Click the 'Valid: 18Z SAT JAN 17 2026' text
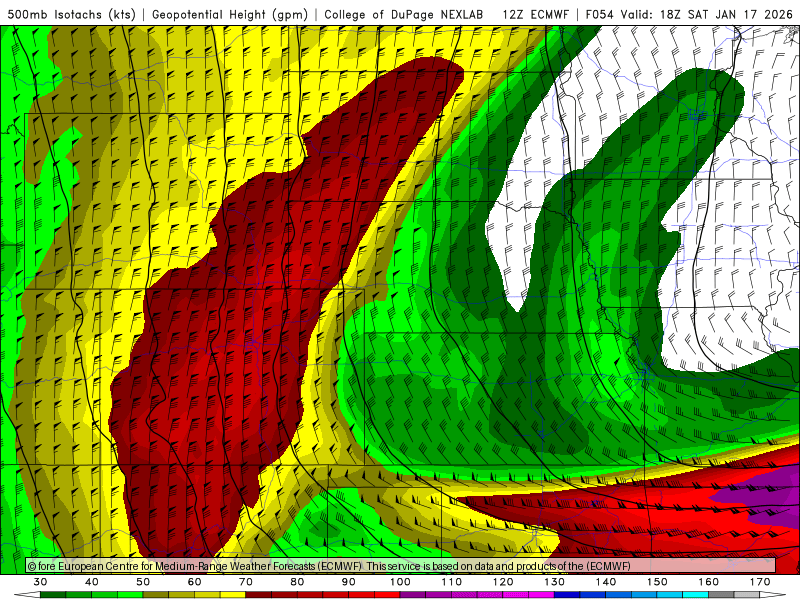The height and width of the screenshot is (600, 800). 707,14
